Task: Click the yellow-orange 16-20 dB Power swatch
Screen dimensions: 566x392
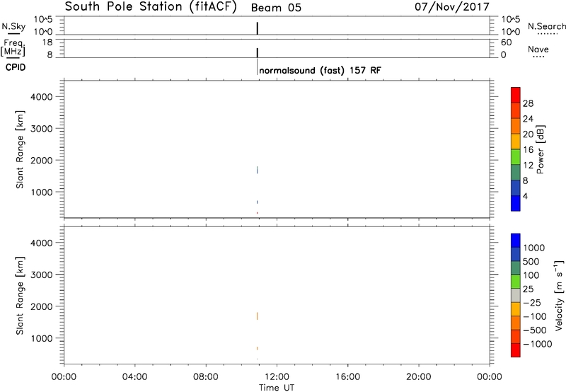Action: coord(516,141)
